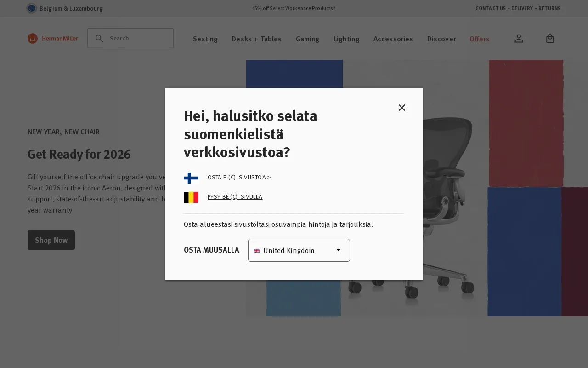Select the Finnish flag icon in the dialog
Image resolution: width=588 pixels, height=368 pixels.
191,178
